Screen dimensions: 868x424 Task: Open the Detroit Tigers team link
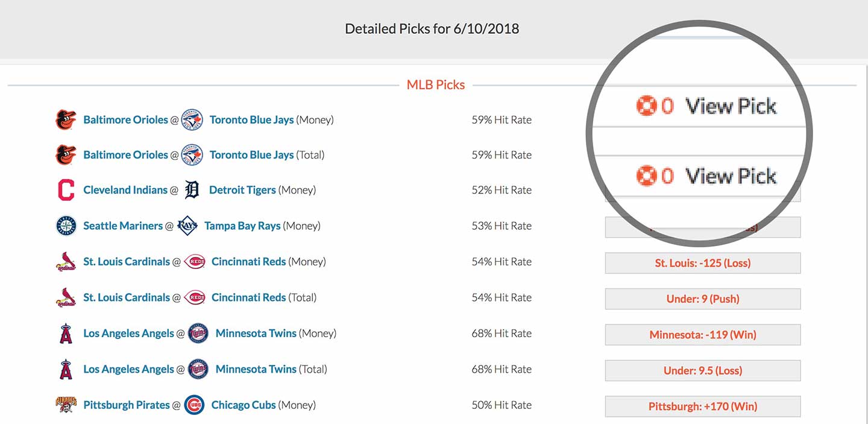242,190
